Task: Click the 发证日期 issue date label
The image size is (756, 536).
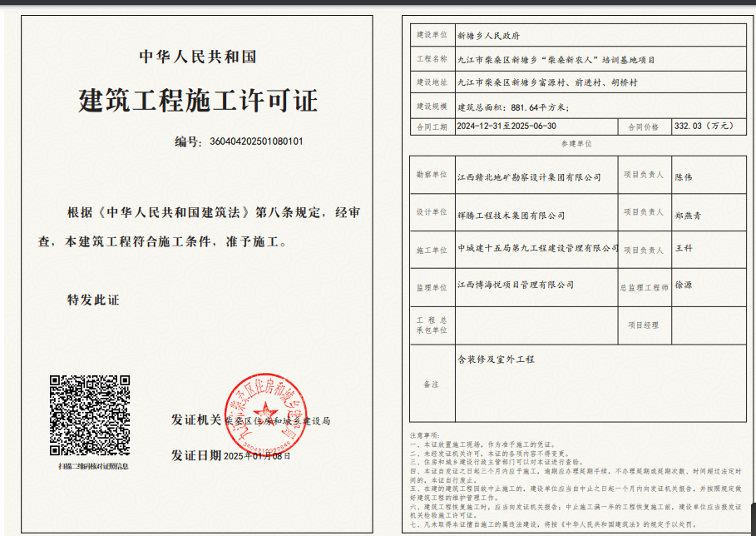Action: [196, 456]
